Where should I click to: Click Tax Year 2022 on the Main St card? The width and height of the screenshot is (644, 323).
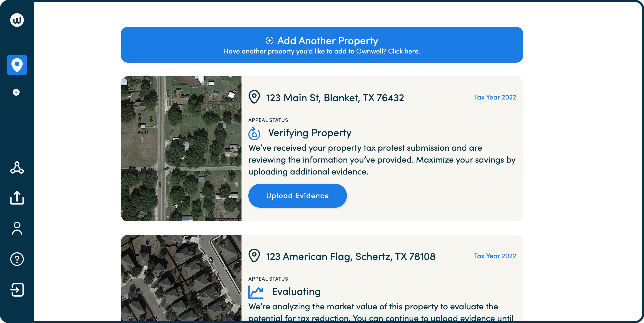(x=495, y=97)
